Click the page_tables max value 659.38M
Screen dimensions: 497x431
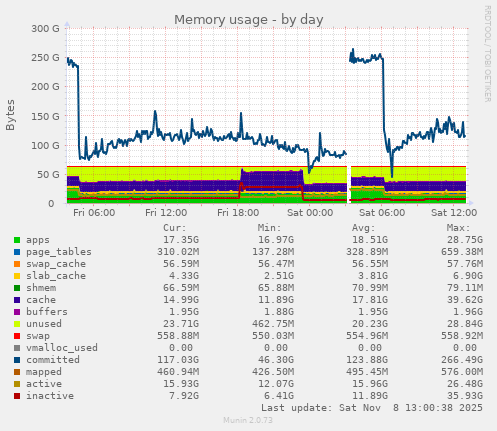click(x=462, y=252)
